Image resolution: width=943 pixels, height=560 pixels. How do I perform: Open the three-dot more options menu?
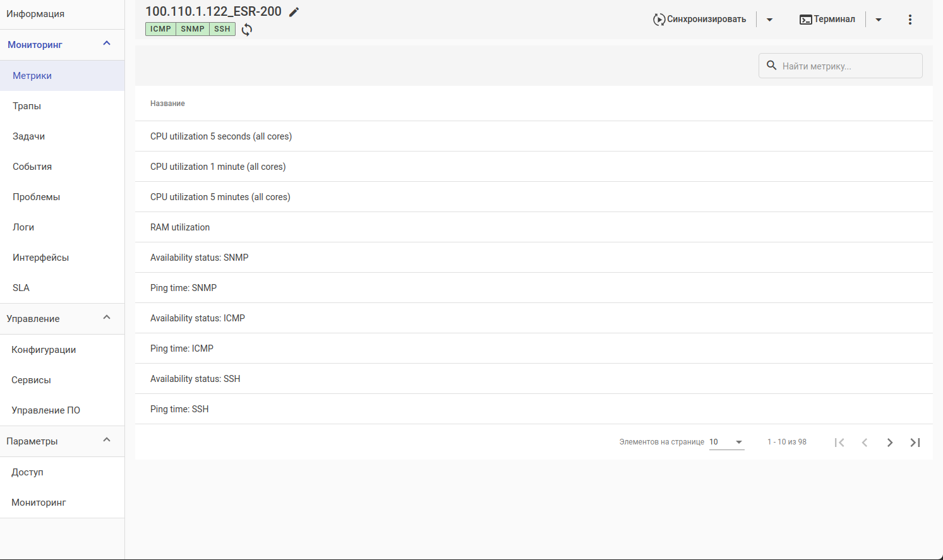click(910, 20)
